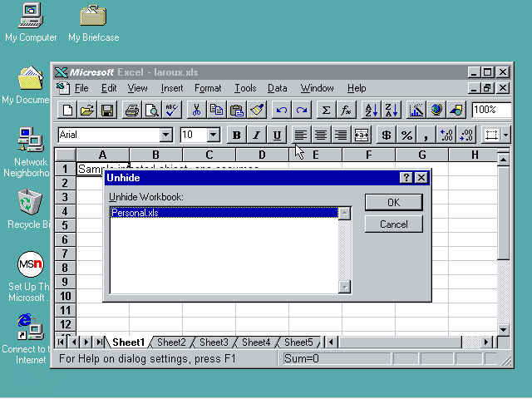
Task: Select Personal.xls in the list
Action: click(224, 213)
